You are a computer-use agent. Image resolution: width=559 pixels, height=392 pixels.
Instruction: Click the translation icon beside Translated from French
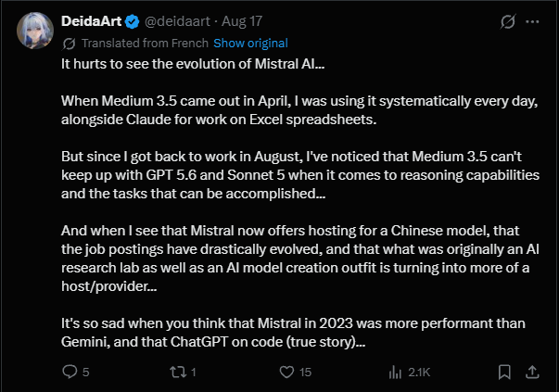point(69,44)
